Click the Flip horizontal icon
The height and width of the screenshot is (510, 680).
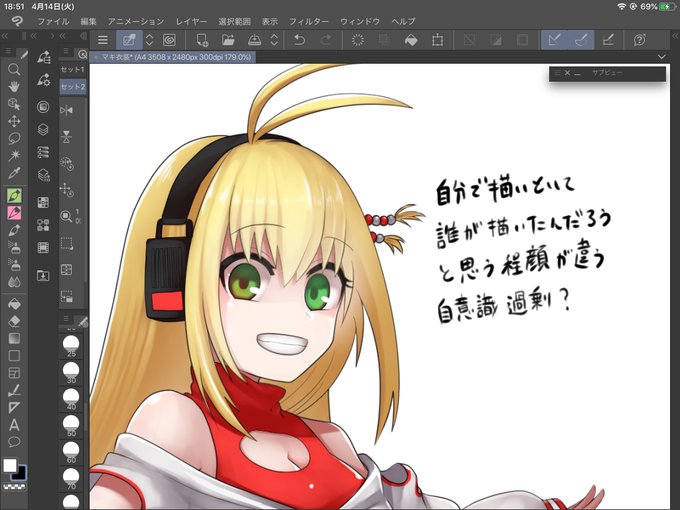(66, 111)
